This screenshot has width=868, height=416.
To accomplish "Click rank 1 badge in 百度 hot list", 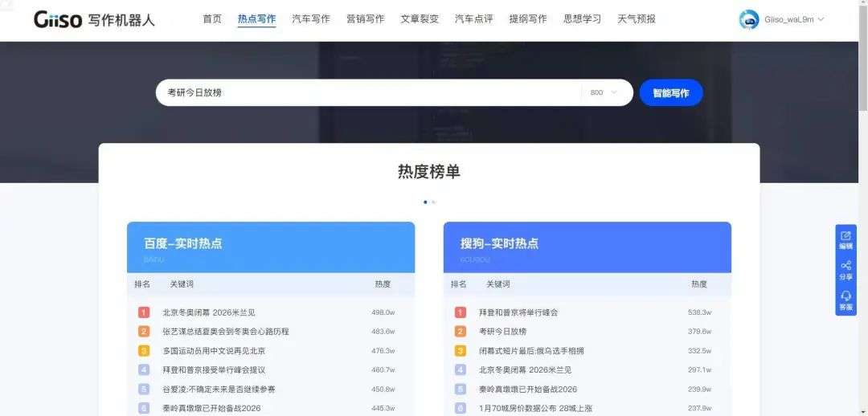I will [144, 312].
